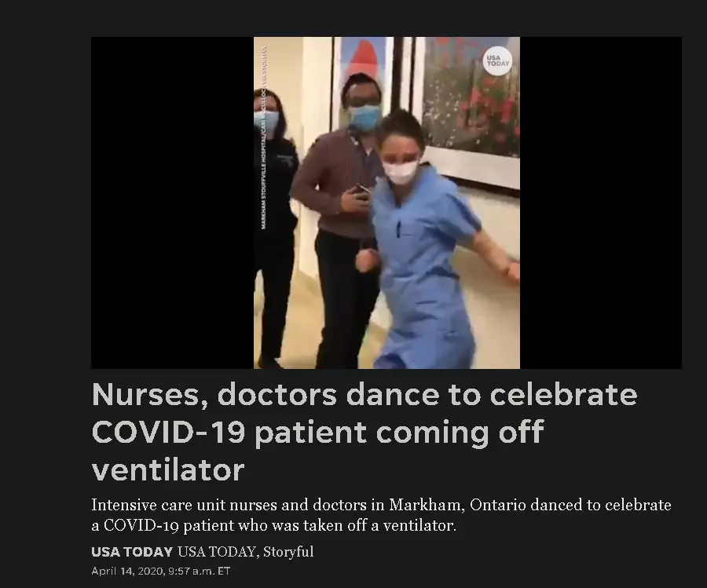Click the woman in dark clothing at left
Viewport: 707px width, 588px height.
pyautogui.click(x=274, y=225)
